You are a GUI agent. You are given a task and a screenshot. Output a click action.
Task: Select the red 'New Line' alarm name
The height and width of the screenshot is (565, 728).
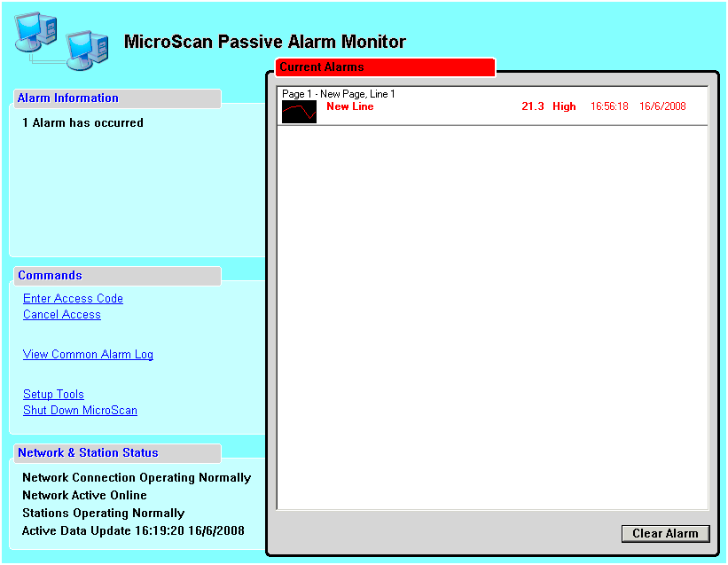(350, 106)
